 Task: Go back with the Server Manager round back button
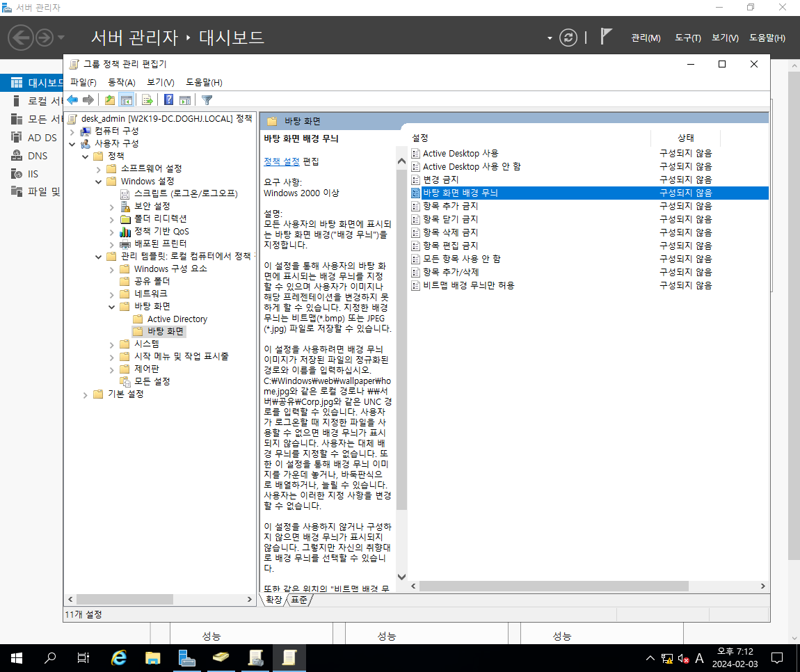(20, 38)
